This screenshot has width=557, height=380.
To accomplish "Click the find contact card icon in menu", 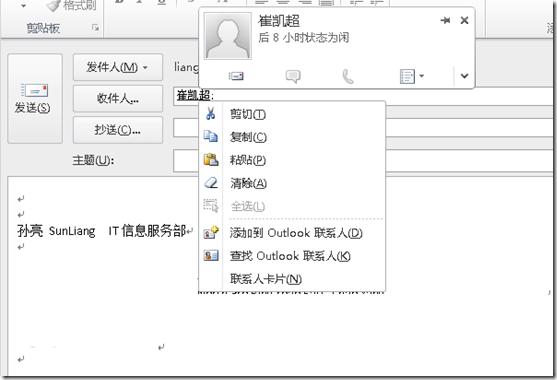I will click(x=211, y=256).
